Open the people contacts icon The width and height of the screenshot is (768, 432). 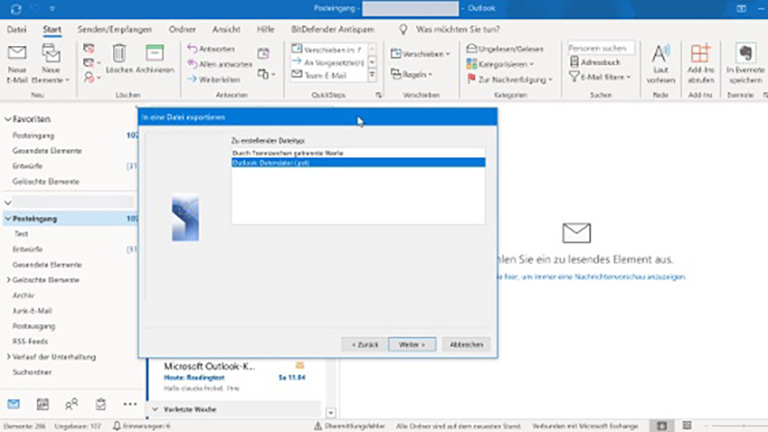72,404
